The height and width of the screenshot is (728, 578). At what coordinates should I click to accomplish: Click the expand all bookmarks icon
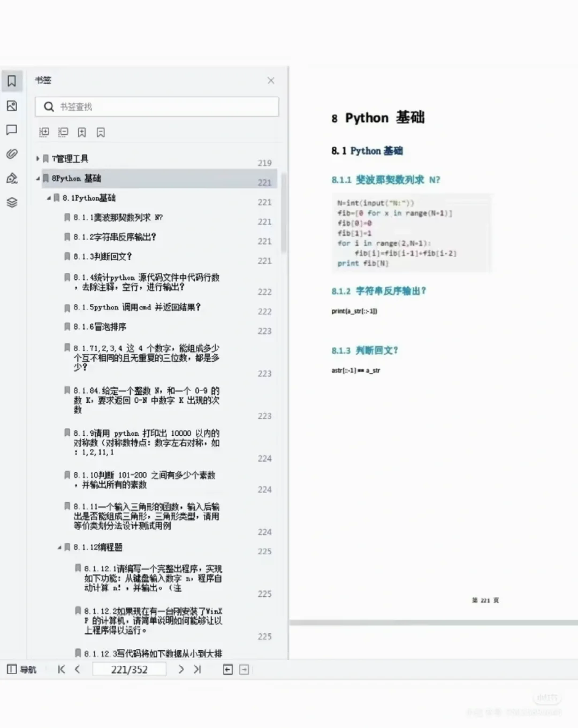[x=44, y=132]
